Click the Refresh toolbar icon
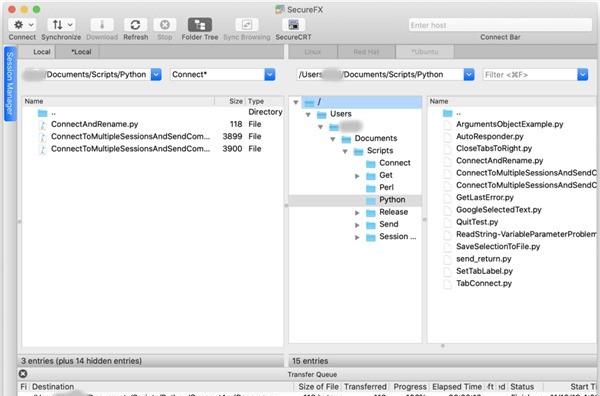Viewport: 600px width, 396px height. pos(135,25)
